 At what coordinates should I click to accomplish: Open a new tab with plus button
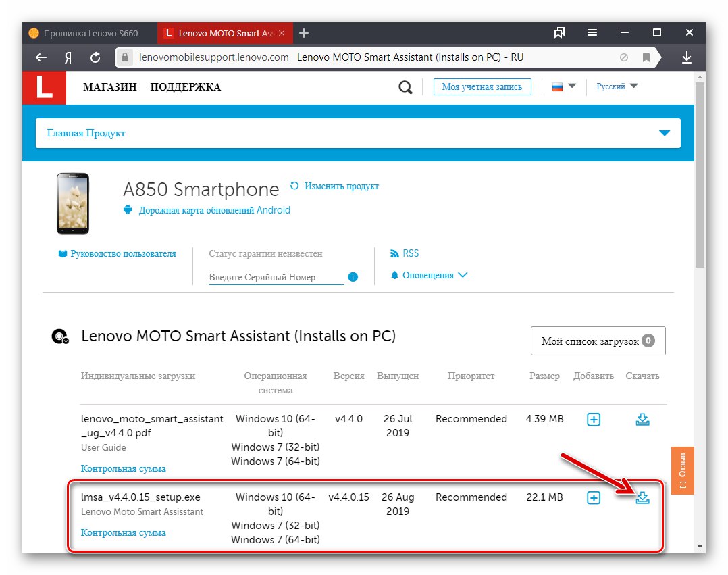(x=304, y=33)
